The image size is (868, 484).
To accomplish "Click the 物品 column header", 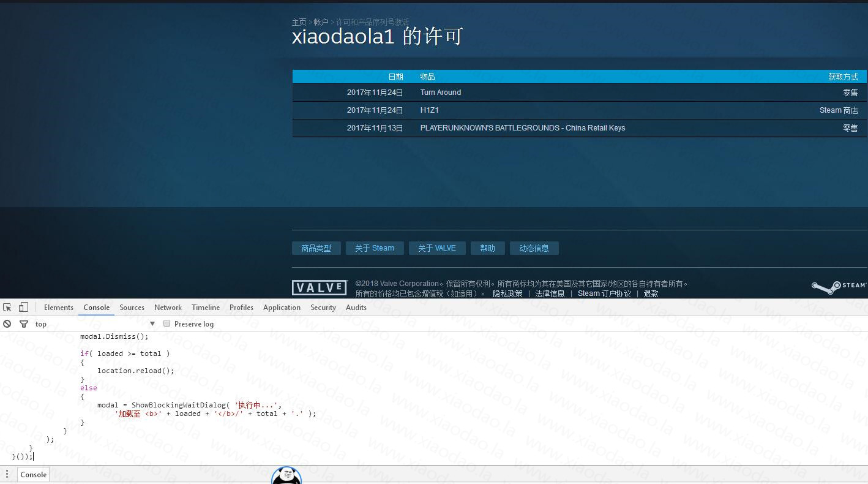I will click(428, 77).
